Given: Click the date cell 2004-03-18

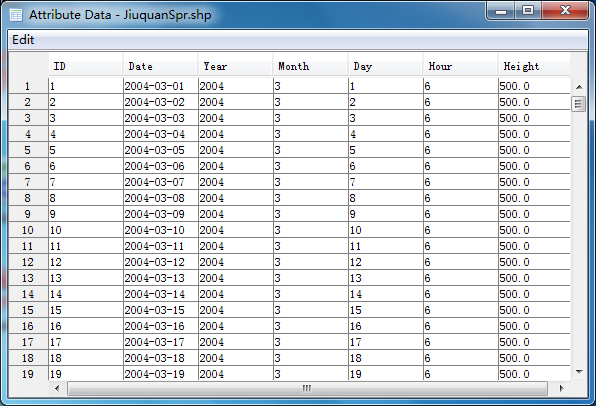Looking at the screenshot, I should pyautogui.click(x=161, y=358).
